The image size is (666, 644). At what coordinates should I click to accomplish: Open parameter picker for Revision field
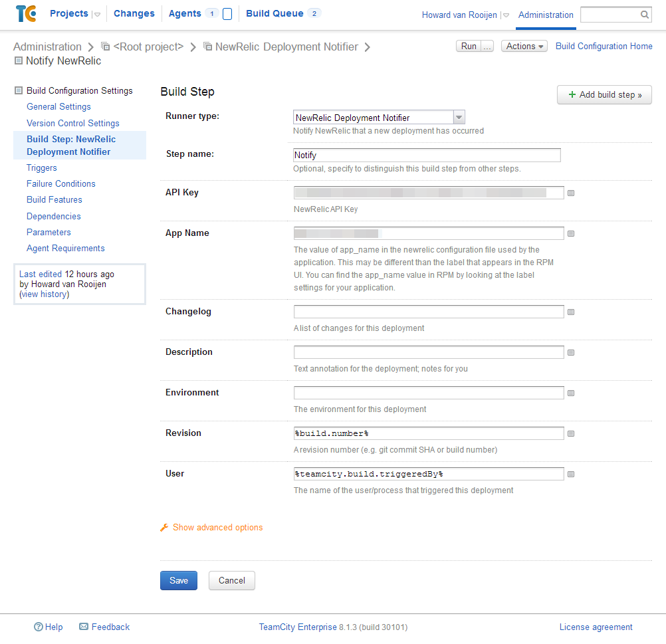pyautogui.click(x=571, y=434)
